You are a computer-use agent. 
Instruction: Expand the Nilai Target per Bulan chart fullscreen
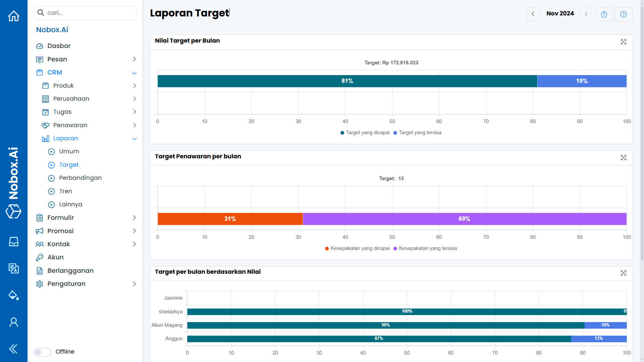pos(623,42)
